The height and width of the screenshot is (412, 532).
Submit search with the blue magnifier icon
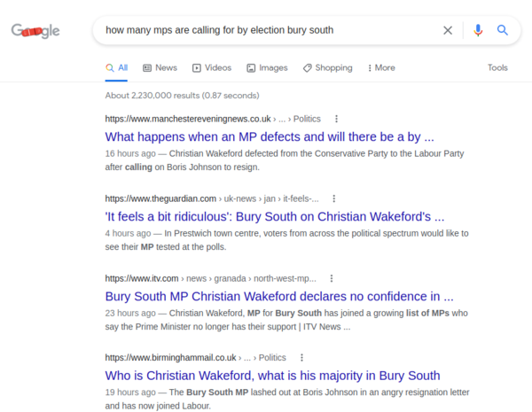click(x=503, y=30)
